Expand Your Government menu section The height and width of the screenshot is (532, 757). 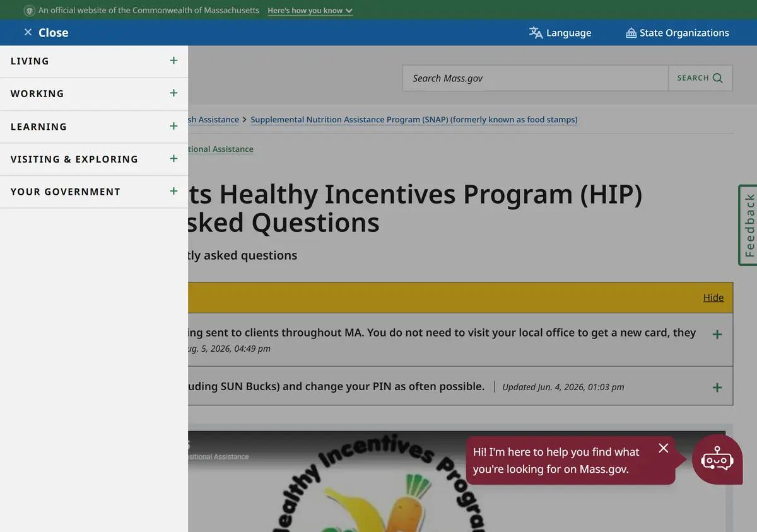(x=173, y=191)
